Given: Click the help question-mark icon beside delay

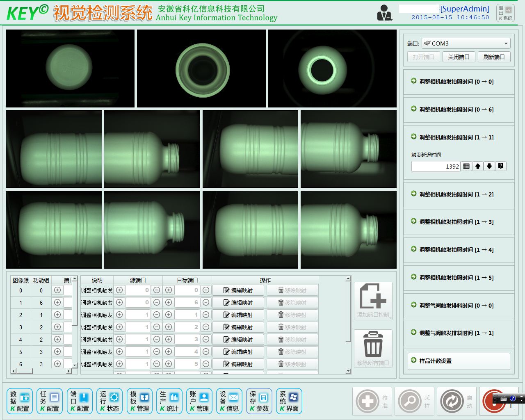Looking at the screenshot, I should click(501, 166).
